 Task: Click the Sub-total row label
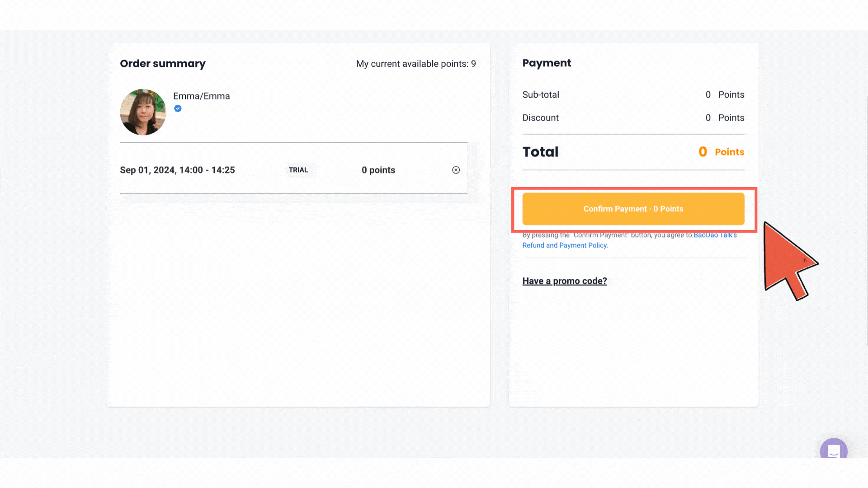541,94
